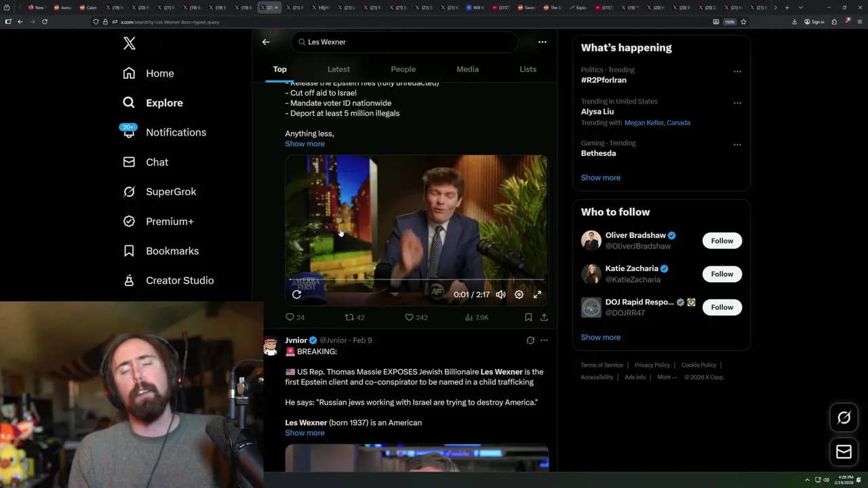The height and width of the screenshot is (488, 868).
Task: Go to Home in sidebar
Action: coord(148,73)
